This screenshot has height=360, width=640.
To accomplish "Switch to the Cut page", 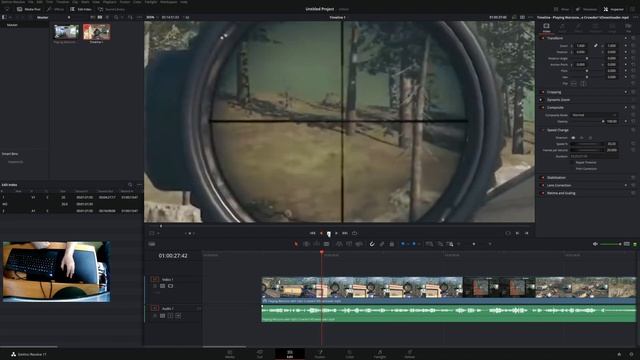I will click(260, 354).
